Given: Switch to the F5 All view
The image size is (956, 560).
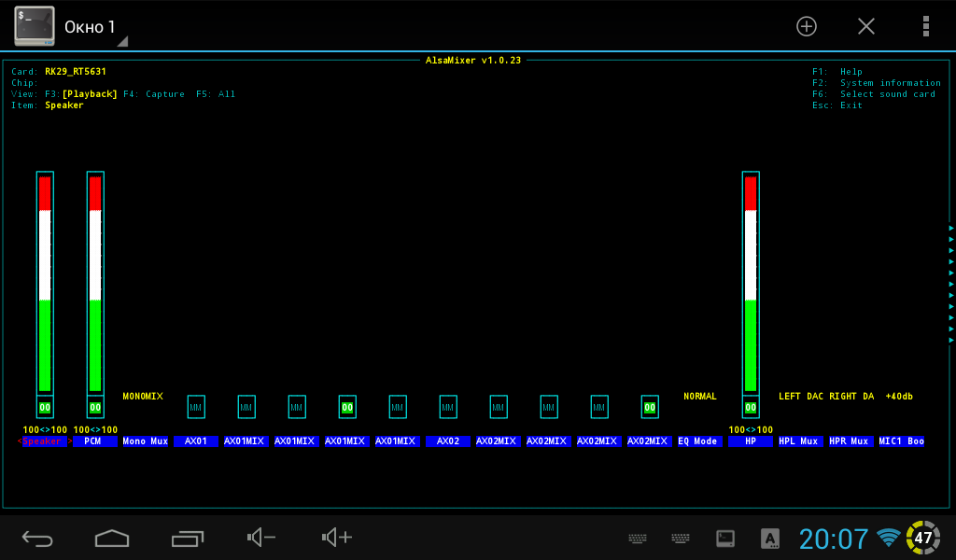Looking at the screenshot, I should pyautogui.click(x=216, y=94).
